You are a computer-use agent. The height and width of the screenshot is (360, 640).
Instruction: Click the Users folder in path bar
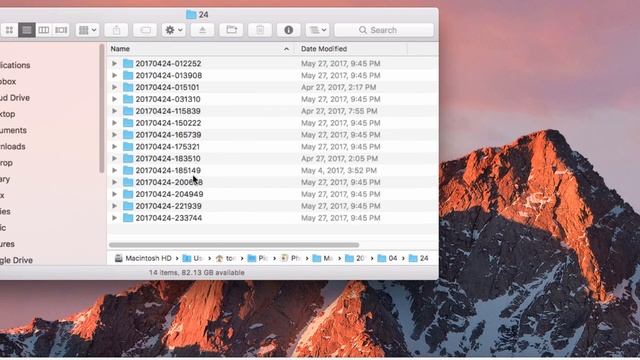coord(193,258)
